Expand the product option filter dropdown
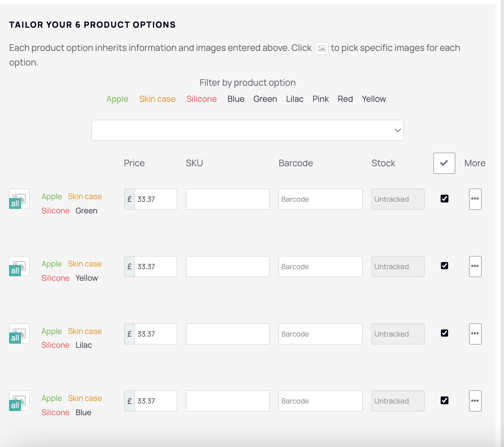 [x=247, y=130]
